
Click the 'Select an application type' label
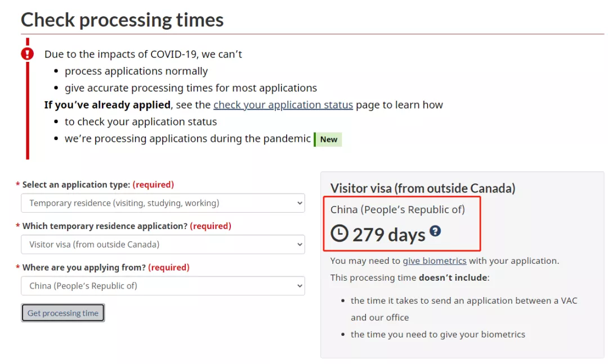(x=76, y=185)
